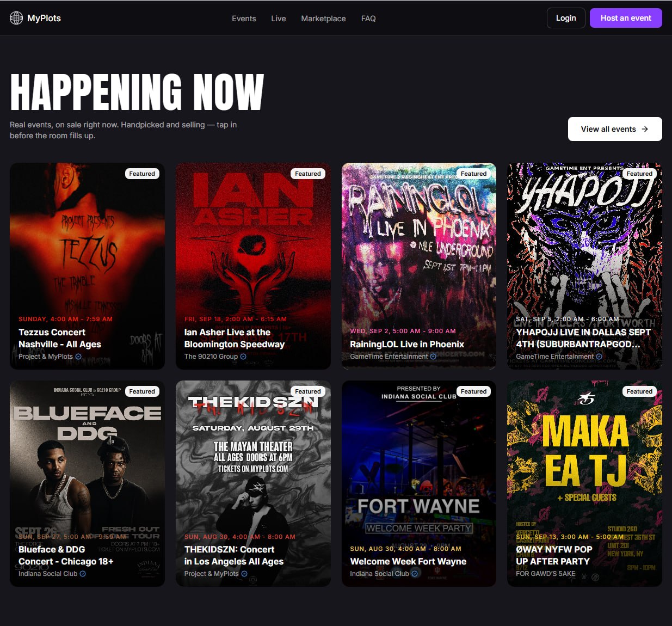
Task: Click Featured badge on MAKA EA TJ card
Action: tap(639, 391)
